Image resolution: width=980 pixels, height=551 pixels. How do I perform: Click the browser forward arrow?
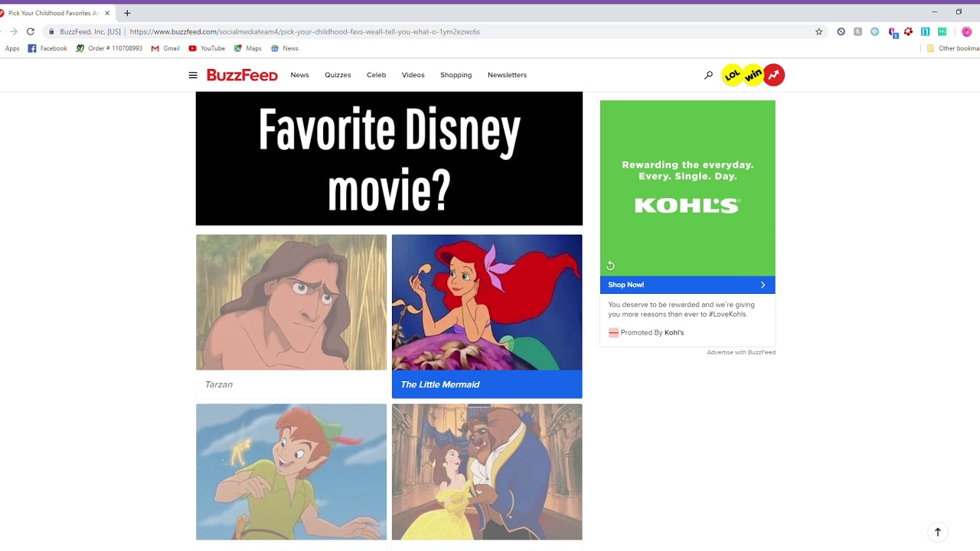[13, 31]
